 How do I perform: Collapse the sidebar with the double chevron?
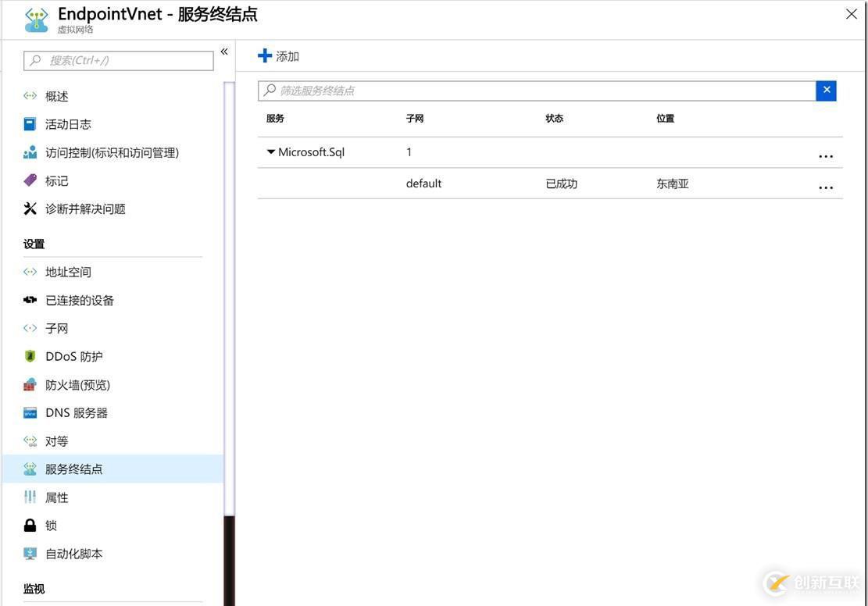pos(224,52)
